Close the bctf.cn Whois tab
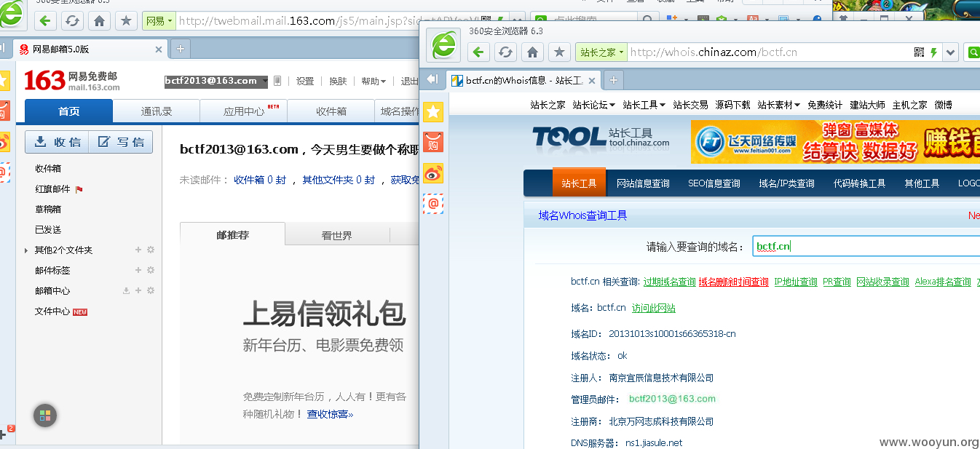The height and width of the screenshot is (449, 980). [x=592, y=81]
